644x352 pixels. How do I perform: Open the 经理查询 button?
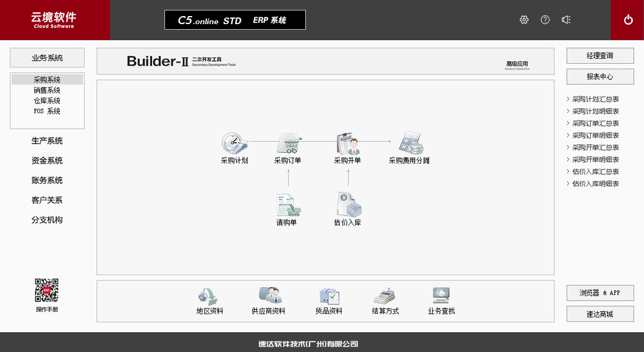600,56
